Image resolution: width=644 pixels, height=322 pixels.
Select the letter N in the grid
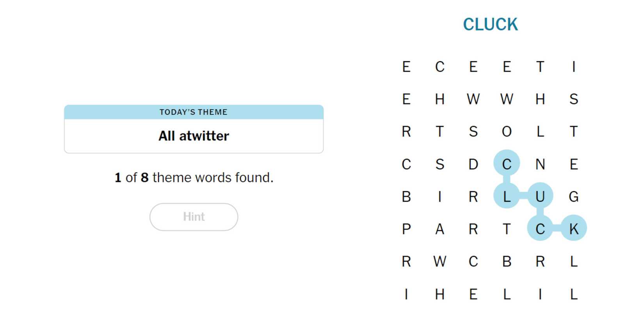coord(541,164)
